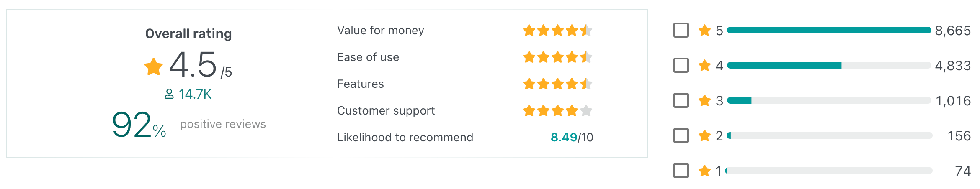
Task: Click the 4-star rating distribution bar
Action: pyautogui.click(x=830, y=65)
